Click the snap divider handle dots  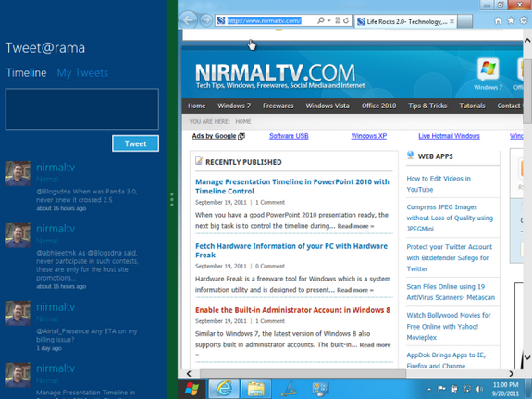172,199
